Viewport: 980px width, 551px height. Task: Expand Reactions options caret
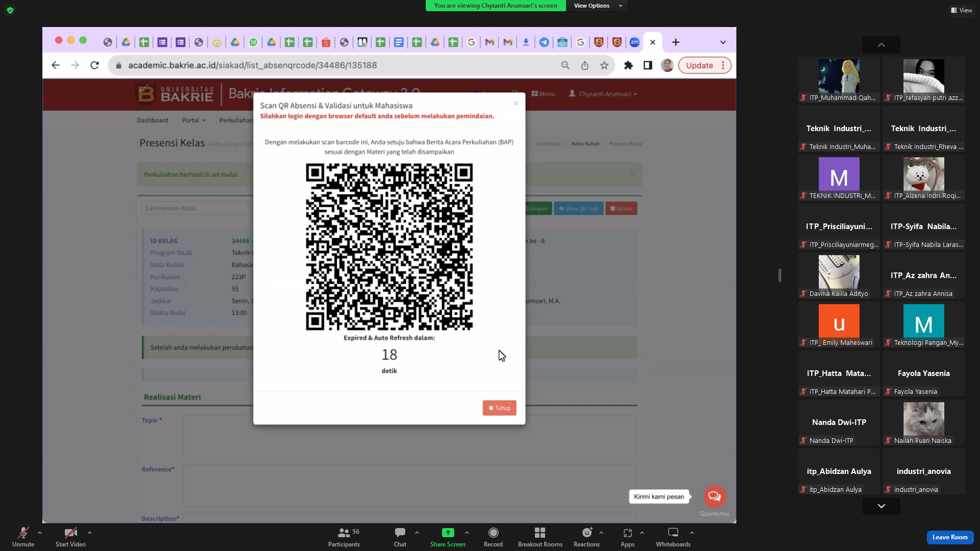coord(601,533)
